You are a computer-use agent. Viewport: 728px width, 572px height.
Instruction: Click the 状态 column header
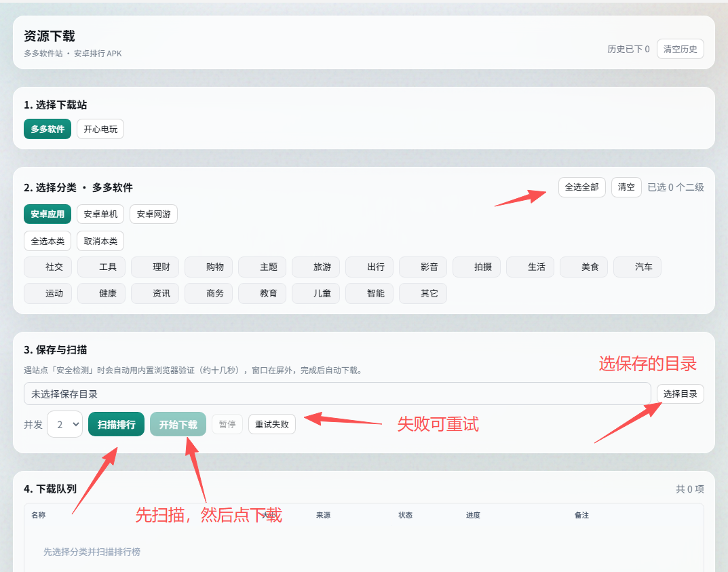tap(405, 515)
